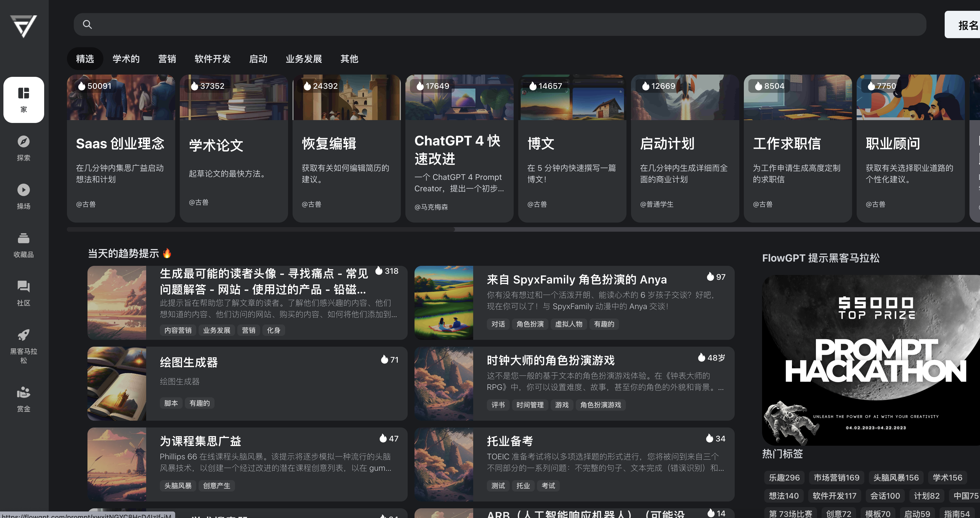Click flame count 50091 on Saas card

tap(95, 86)
